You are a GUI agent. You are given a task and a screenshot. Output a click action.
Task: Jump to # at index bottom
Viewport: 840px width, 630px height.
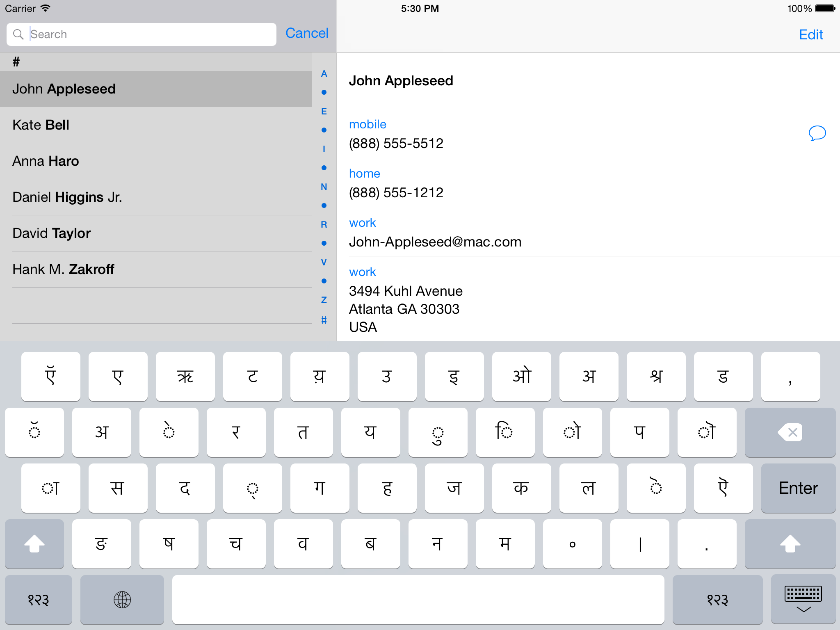coord(324,320)
